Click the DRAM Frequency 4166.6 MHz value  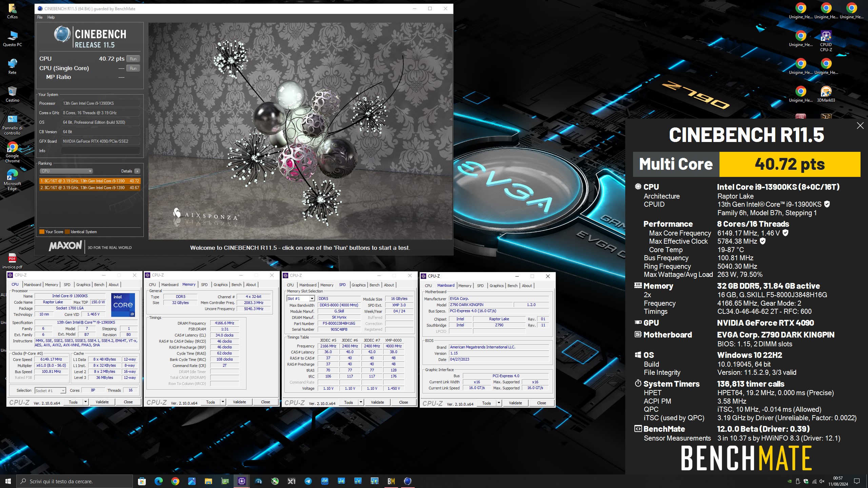(224, 323)
